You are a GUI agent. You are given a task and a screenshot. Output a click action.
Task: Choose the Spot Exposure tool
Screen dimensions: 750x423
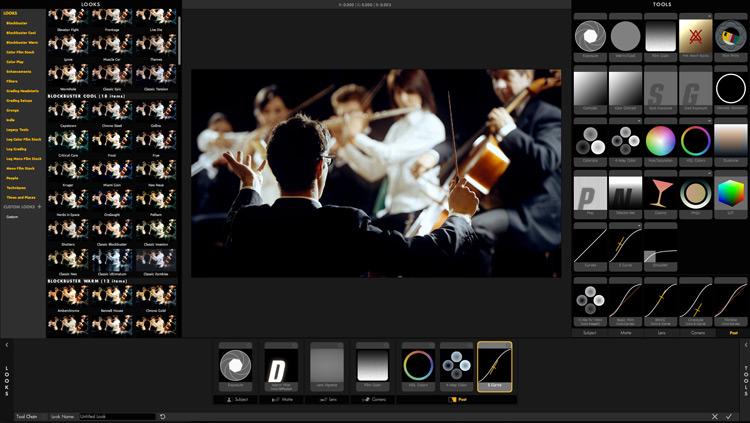click(661, 89)
